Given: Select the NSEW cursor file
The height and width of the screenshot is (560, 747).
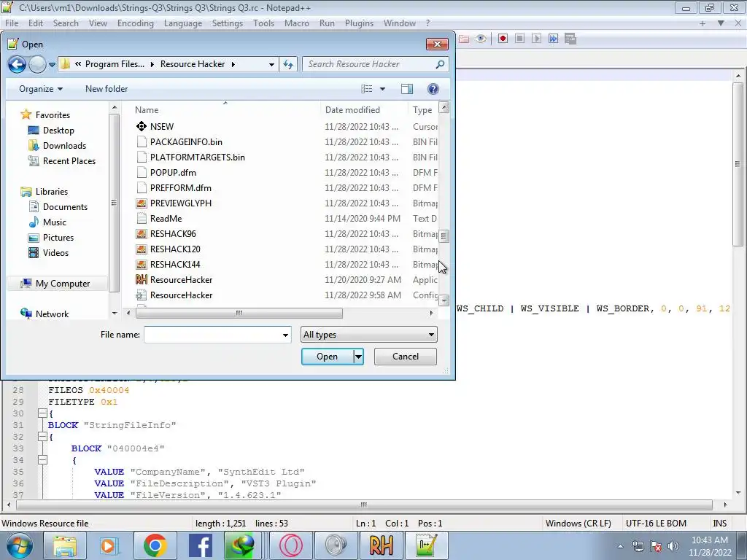Looking at the screenshot, I should coord(162,127).
